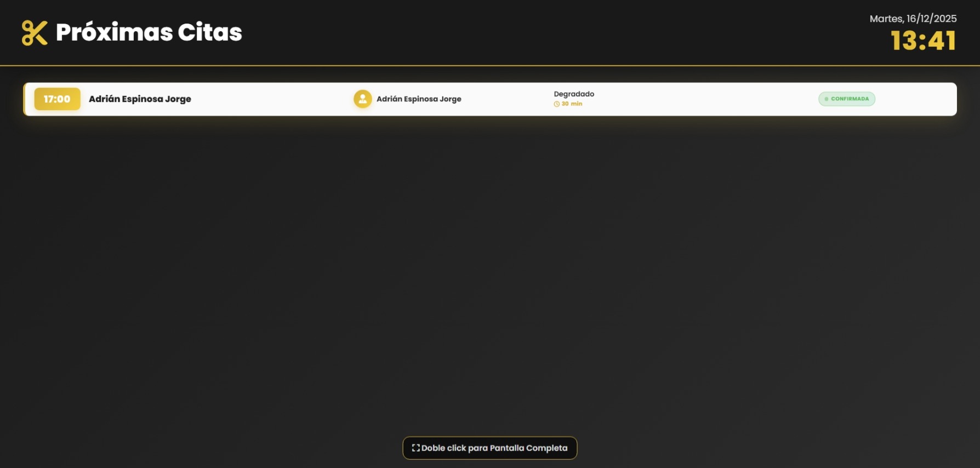Click the gold left edge of the appointment card

pyautogui.click(x=24, y=99)
